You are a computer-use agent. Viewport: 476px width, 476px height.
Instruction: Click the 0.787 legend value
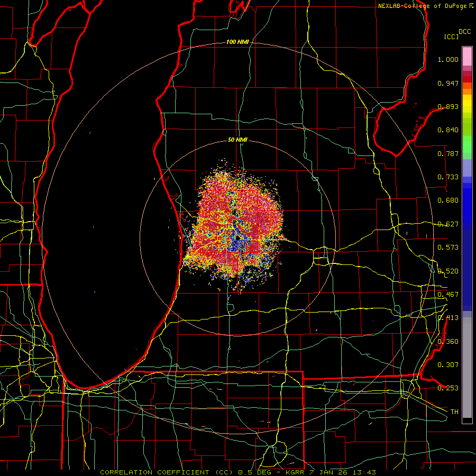[x=448, y=153]
